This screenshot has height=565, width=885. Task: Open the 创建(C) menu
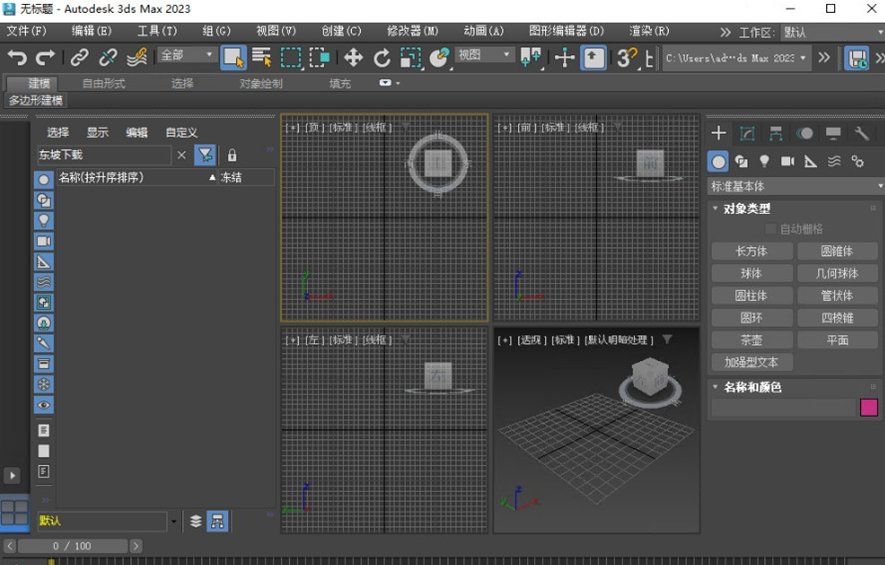coord(341,31)
